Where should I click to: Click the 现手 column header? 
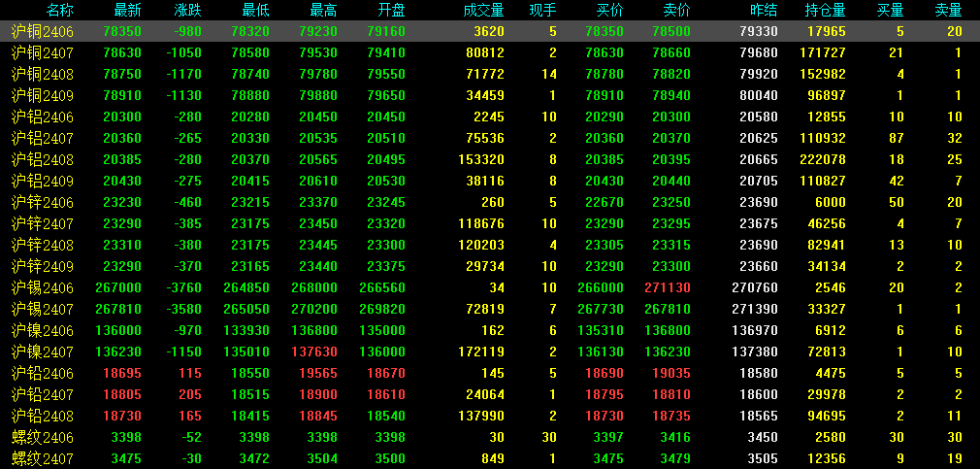(x=543, y=10)
